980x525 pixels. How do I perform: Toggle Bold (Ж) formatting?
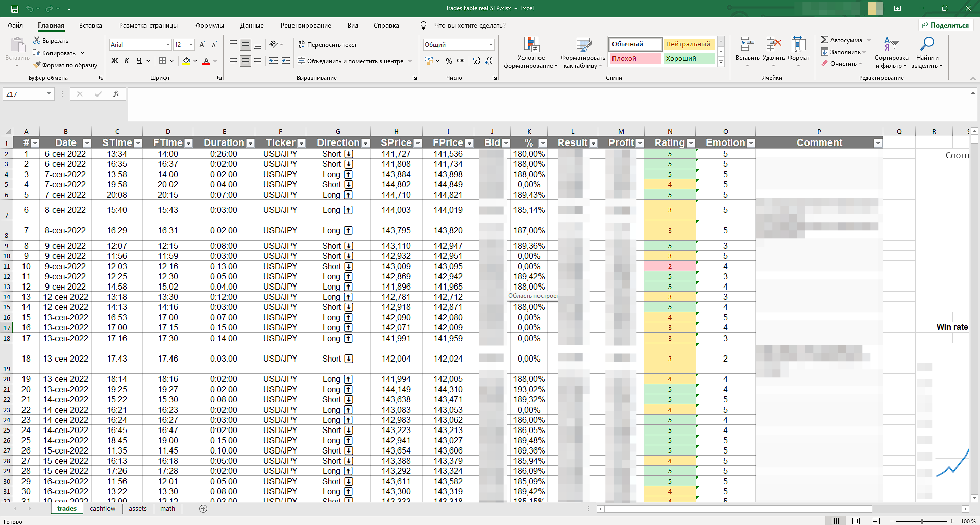pos(115,61)
